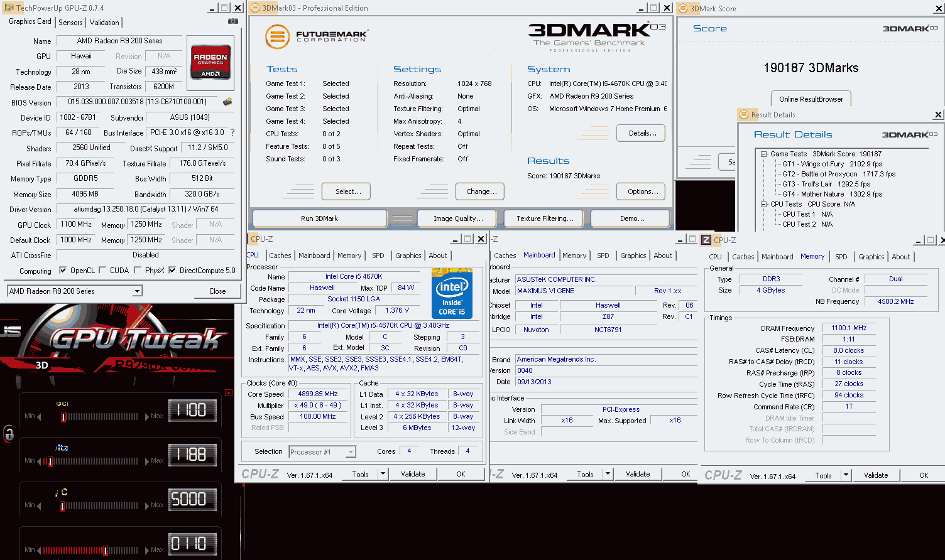Switch to the Validation tab in GPU-Z
Viewport: 945px width, 560px height.
pos(104,22)
